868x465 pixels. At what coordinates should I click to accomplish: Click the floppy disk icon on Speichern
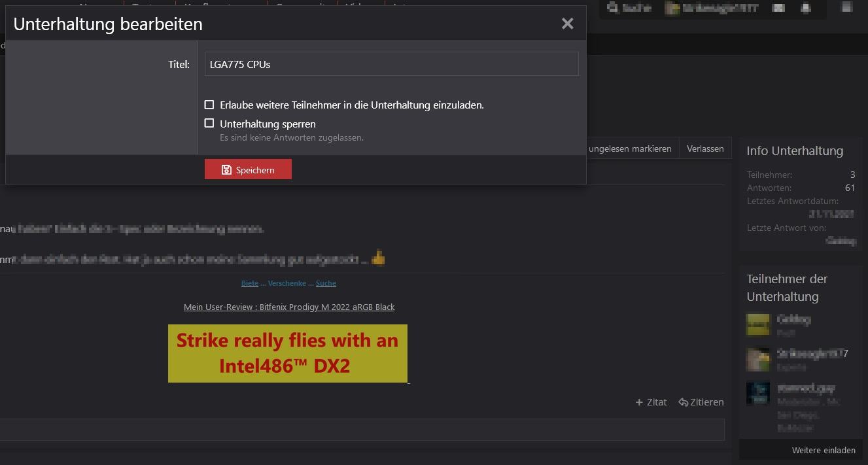pyautogui.click(x=226, y=170)
